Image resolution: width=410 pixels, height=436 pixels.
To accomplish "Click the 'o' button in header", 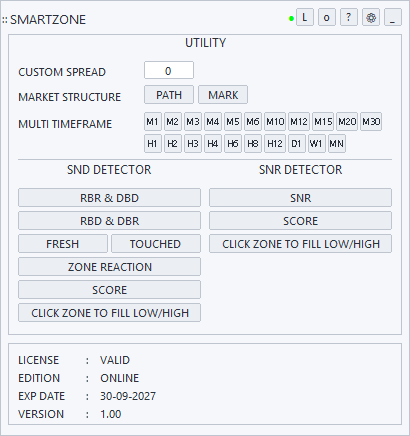I will coord(327,17).
